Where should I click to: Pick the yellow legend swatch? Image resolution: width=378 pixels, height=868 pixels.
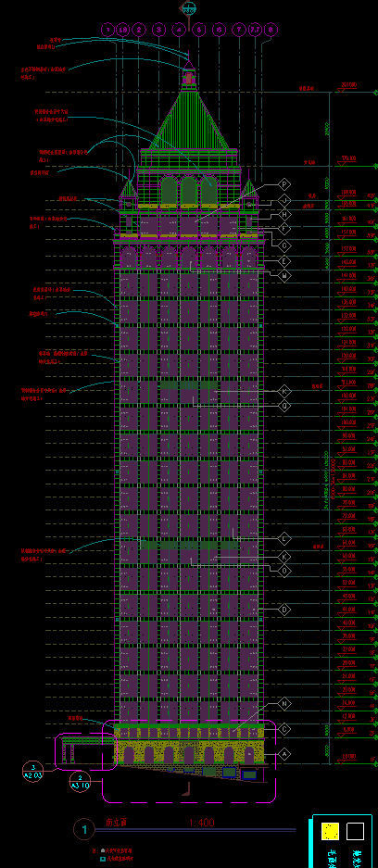(331, 832)
